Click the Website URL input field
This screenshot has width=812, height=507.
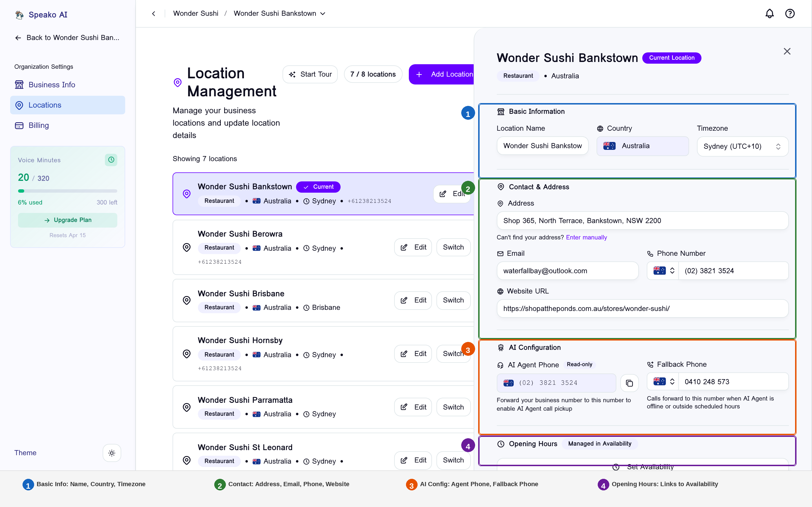click(x=642, y=308)
